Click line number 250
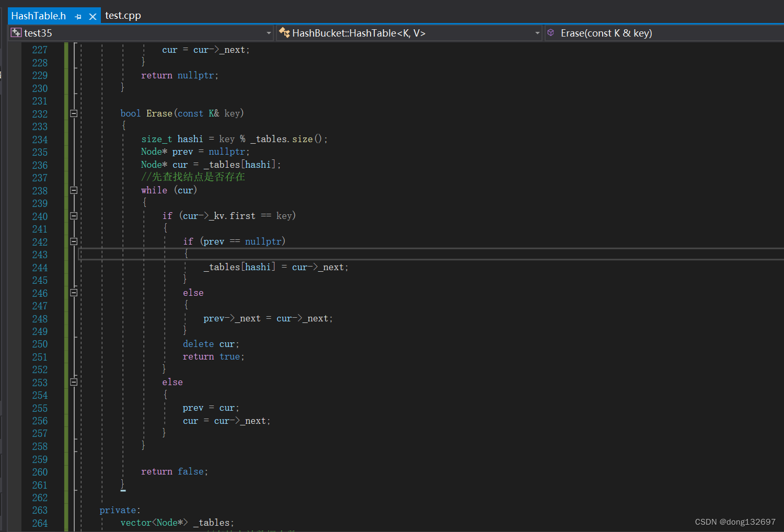Screen dimensions: 784x532 point(40,344)
